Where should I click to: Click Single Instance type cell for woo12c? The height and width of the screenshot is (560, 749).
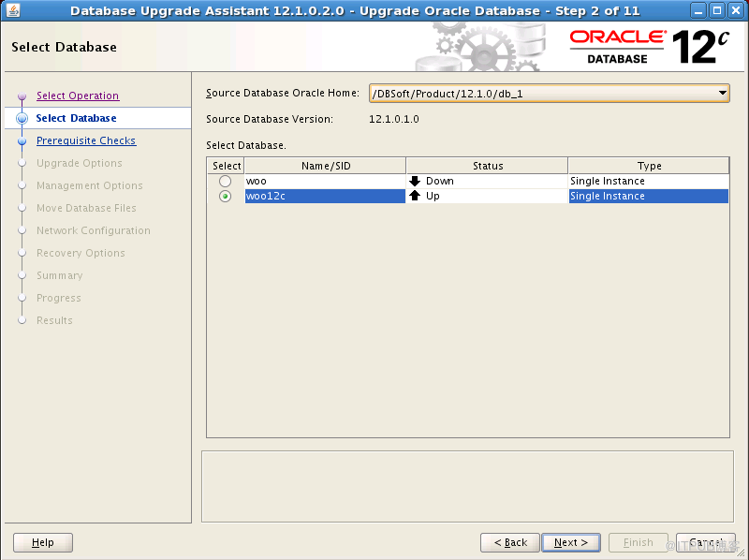coord(649,196)
